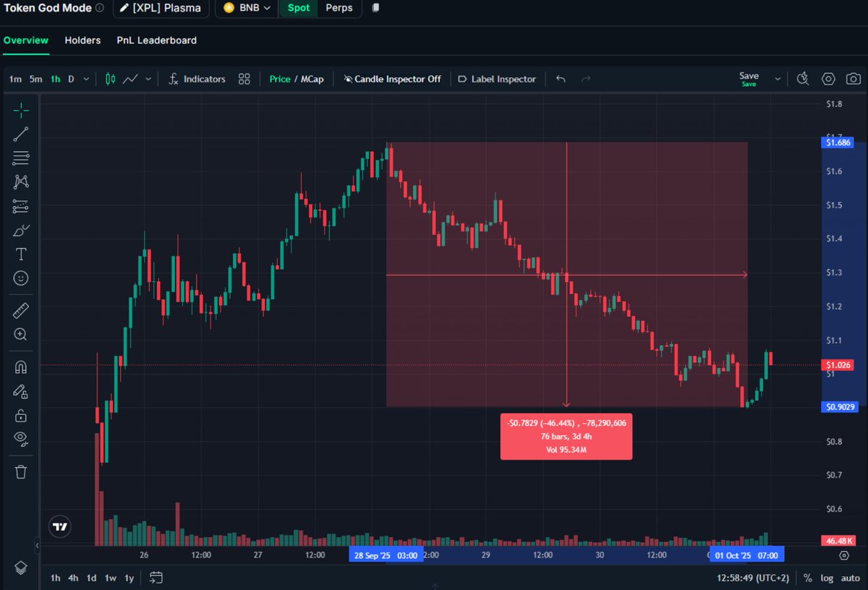Enable log scale on the price axis
868x590 pixels.
pyautogui.click(x=827, y=578)
